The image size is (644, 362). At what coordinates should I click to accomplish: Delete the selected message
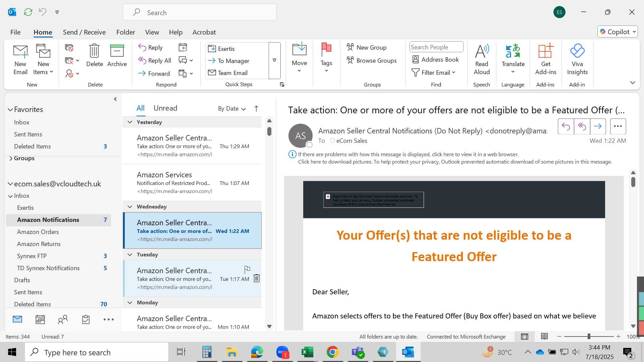pyautogui.click(x=95, y=56)
